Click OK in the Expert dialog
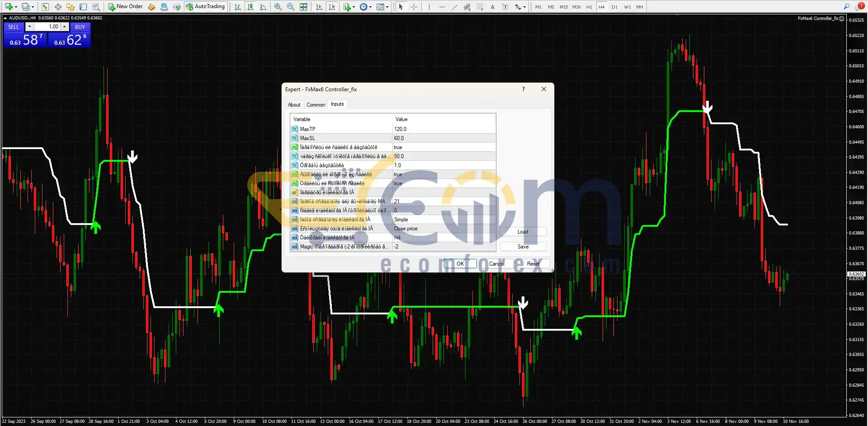 tap(460, 264)
